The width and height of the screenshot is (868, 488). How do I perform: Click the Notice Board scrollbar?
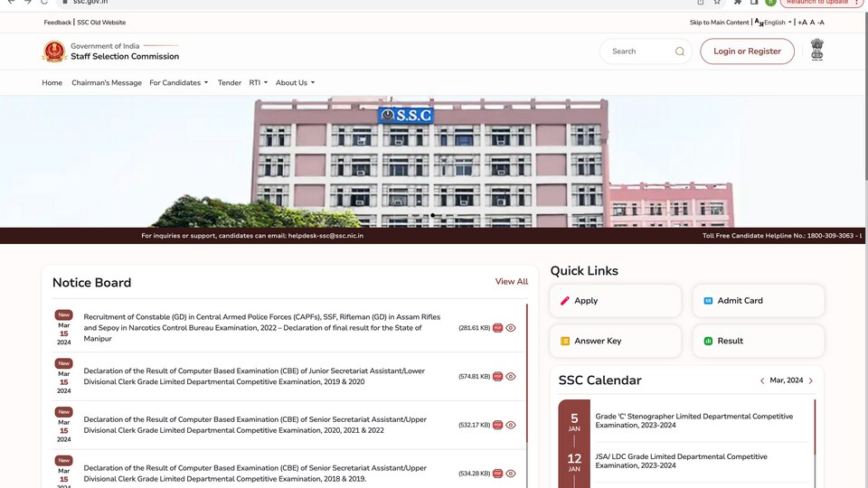(x=527, y=373)
